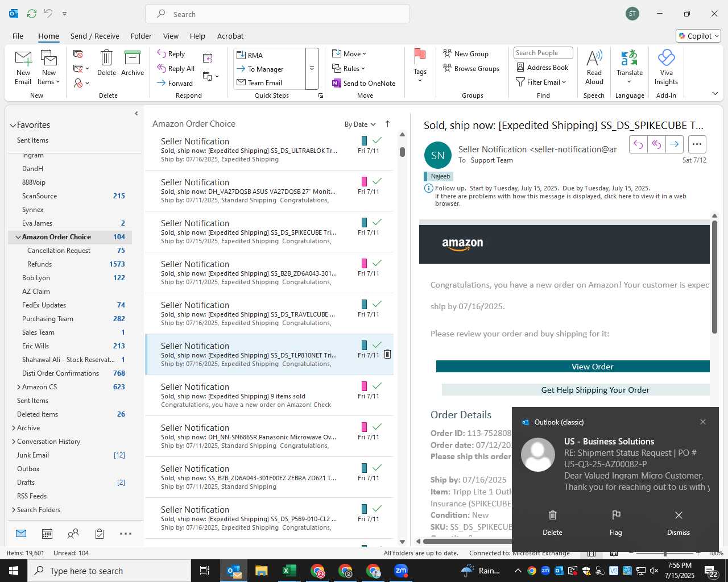Delete the SS_DS_TLP810NET message via trash icon

tap(387, 354)
